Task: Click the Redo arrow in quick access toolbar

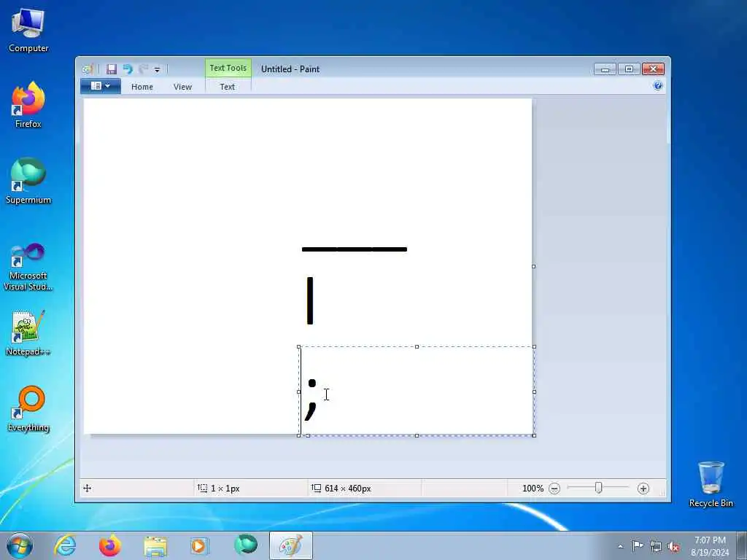Action: point(143,69)
